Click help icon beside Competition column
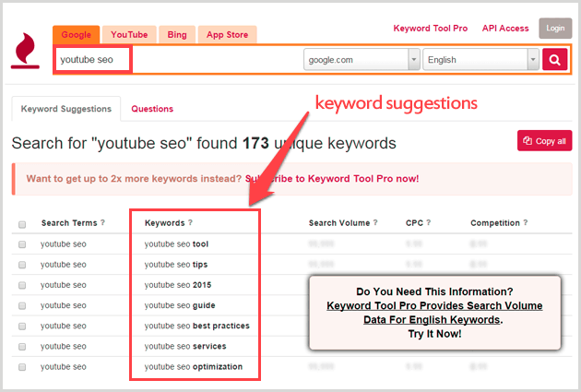This screenshot has height=392, width=581. [x=528, y=223]
